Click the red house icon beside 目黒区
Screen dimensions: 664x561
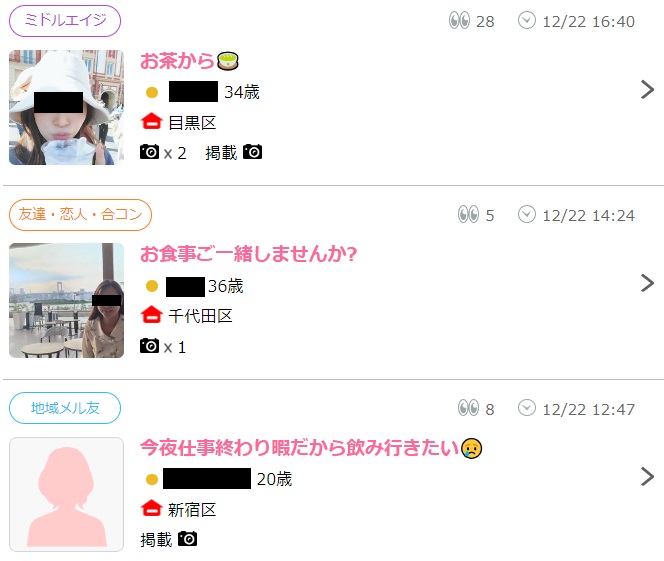152,122
